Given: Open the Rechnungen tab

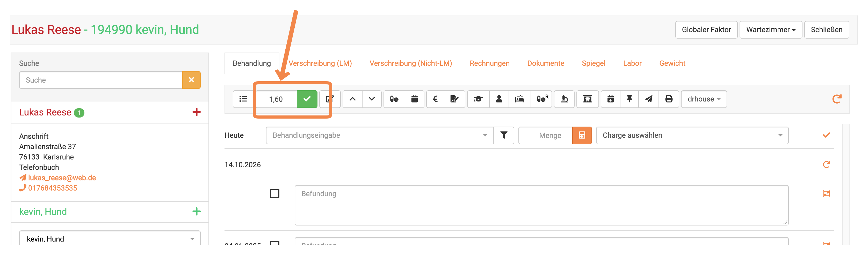Looking at the screenshot, I should [x=490, y=63].
